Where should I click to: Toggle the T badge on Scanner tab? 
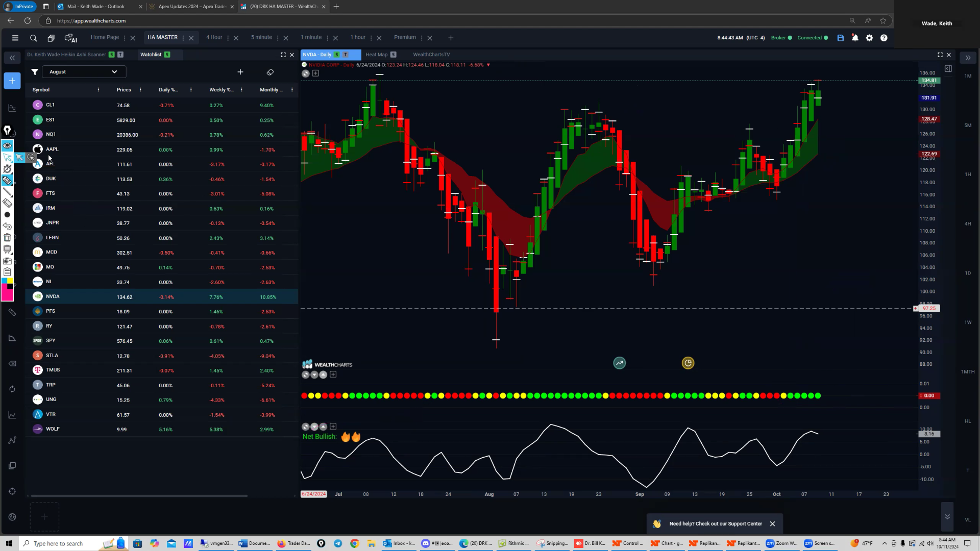(120, 55)
